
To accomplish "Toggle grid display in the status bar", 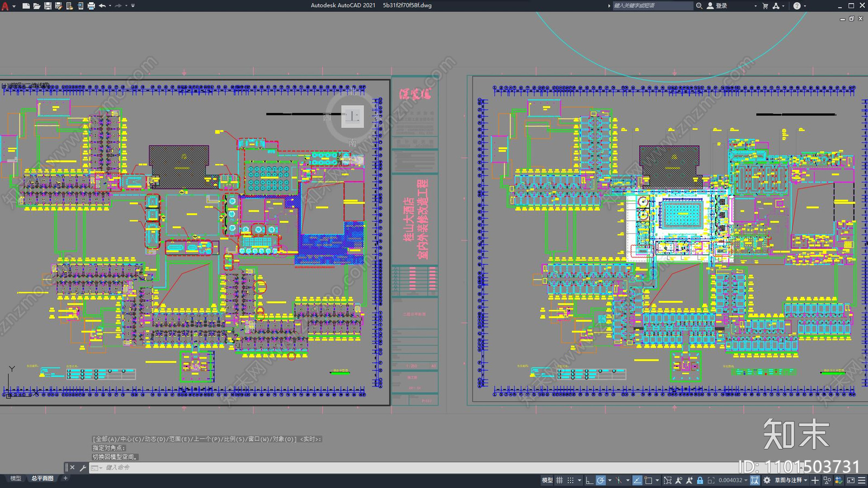I will (559, 480).
